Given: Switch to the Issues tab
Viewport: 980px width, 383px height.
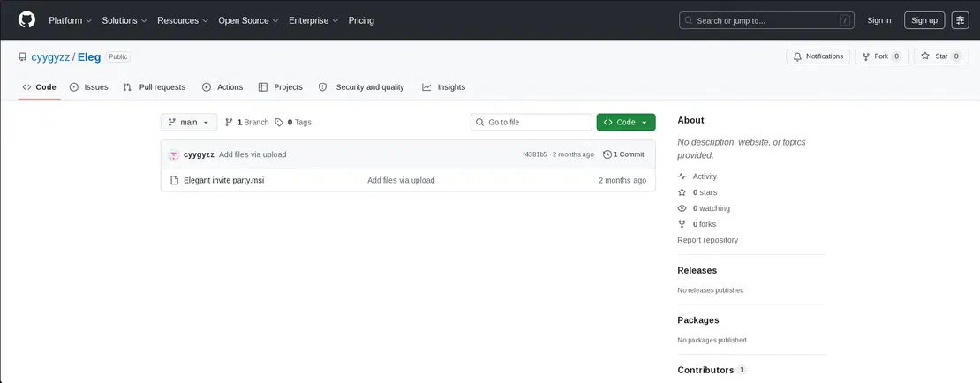Looking at the screenshot, I should point(89,87).
